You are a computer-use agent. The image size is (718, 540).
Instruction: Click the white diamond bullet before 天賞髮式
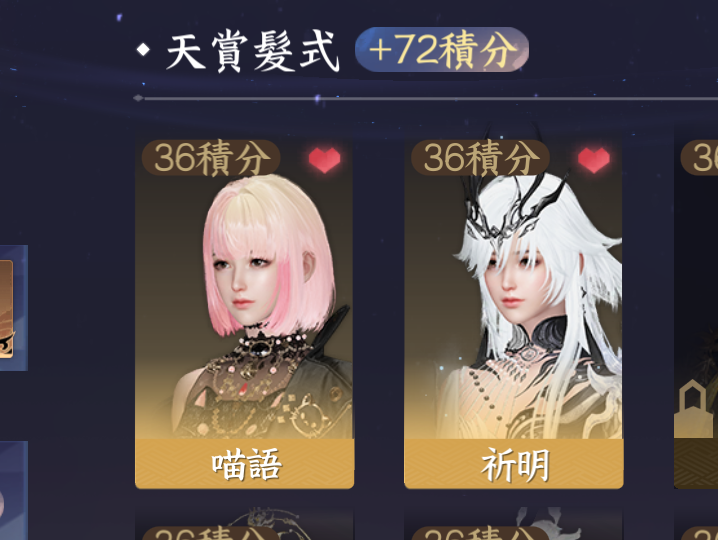(143, 50)
